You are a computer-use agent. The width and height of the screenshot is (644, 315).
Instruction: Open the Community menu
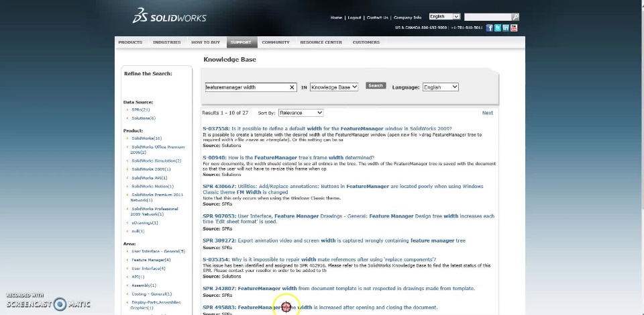276,42
